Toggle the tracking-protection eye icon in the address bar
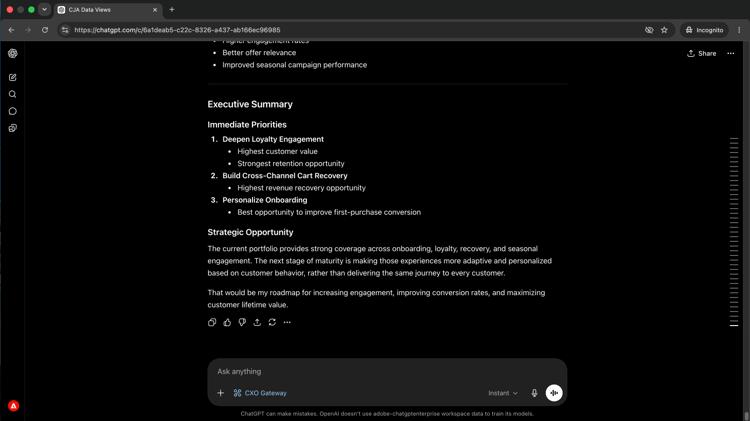This screenshot has height=421, width=750. [649, 30]
